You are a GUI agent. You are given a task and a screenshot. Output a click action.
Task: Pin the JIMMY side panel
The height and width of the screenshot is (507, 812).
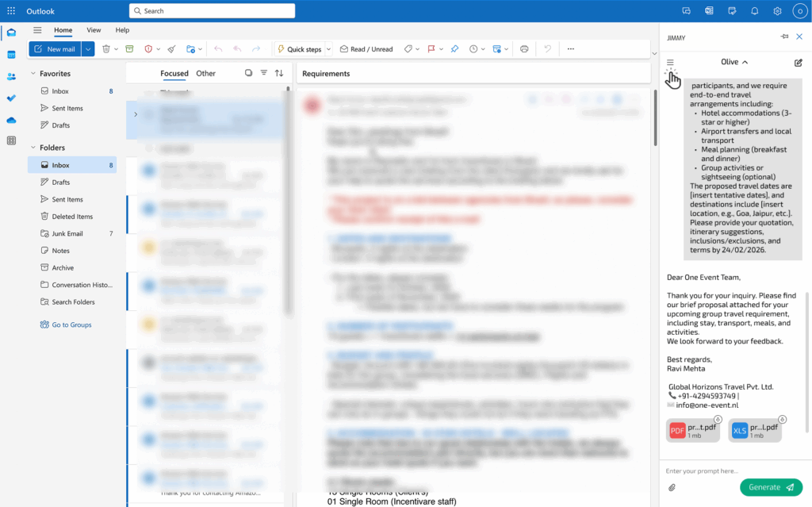tap(784, 36)
